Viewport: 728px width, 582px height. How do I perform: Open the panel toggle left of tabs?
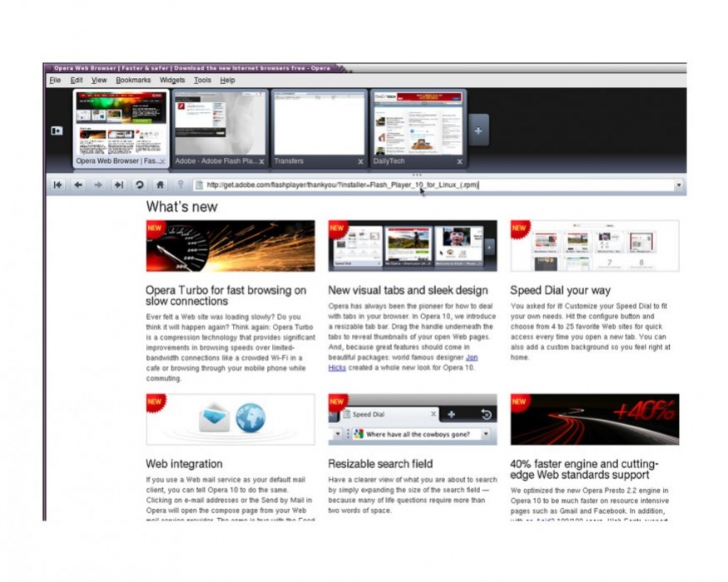[57, 131]
